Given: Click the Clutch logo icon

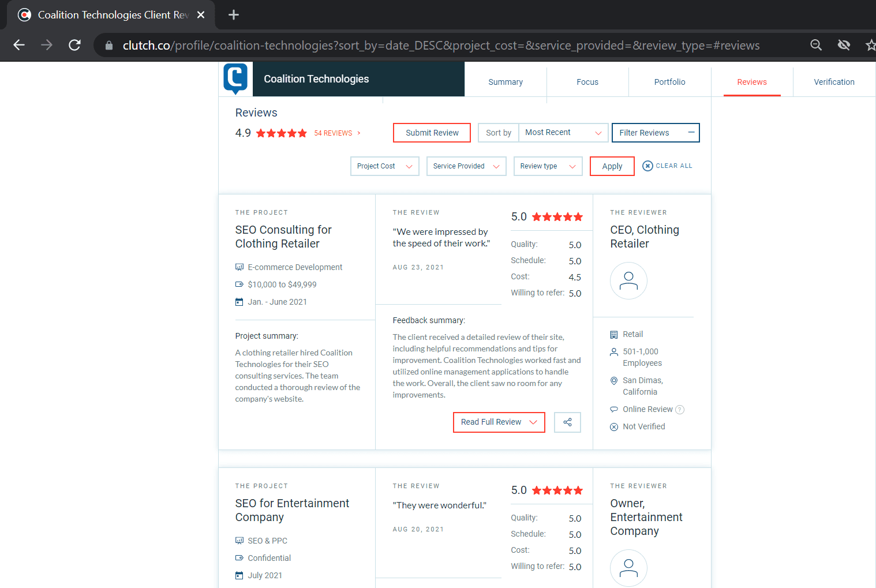Looking at the screenshot, I should (x=235, y=78).
